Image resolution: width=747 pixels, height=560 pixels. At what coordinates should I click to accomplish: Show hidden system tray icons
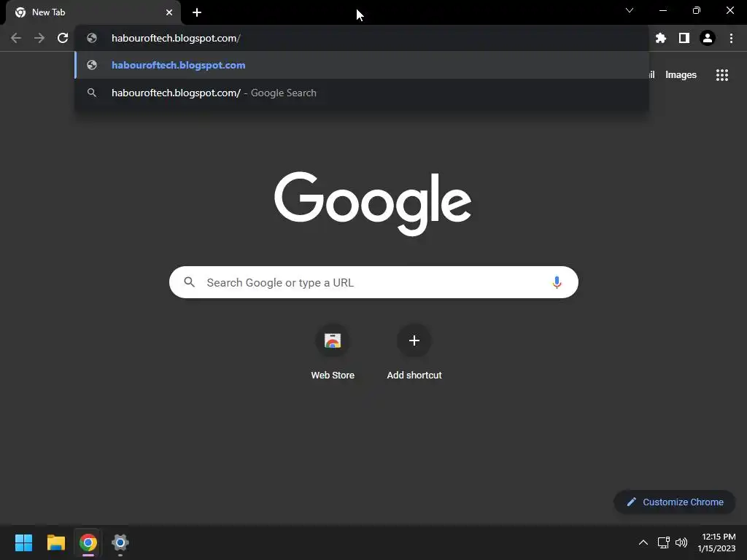(643, 542)
